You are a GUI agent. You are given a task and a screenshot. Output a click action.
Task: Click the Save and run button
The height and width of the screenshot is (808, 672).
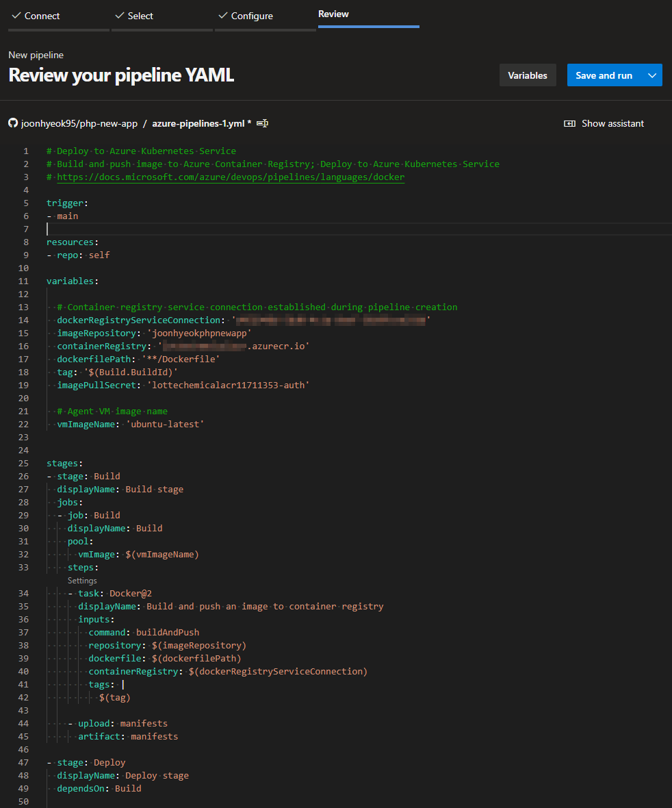point(604,75)
